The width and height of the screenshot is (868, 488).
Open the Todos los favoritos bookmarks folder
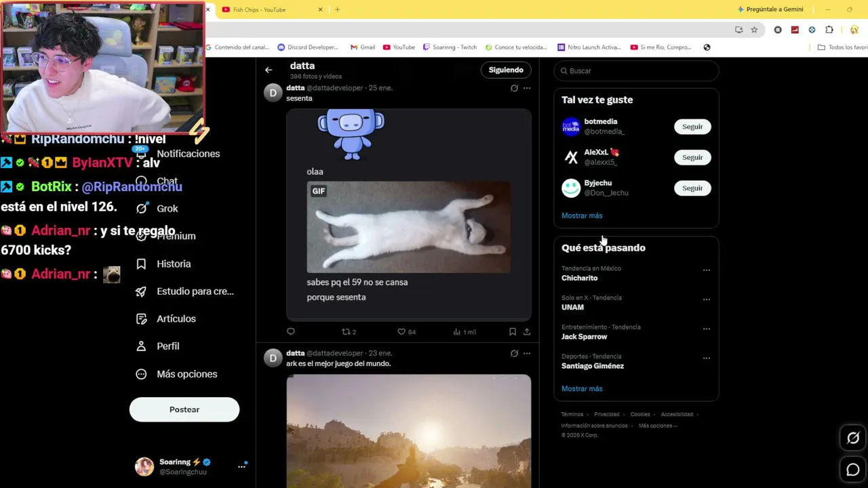842,47
